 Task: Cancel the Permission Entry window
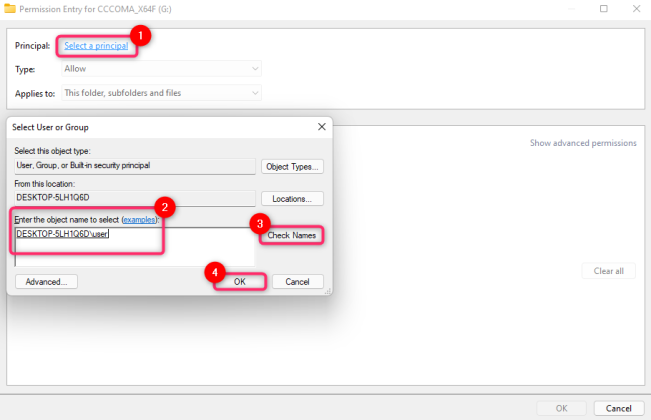click(619, 408)
